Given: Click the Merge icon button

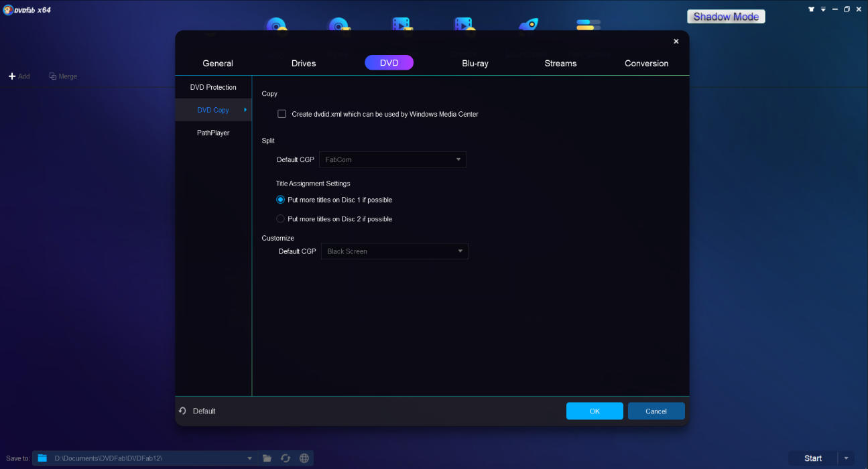Looking at the screenshot, I should [63, 76].
